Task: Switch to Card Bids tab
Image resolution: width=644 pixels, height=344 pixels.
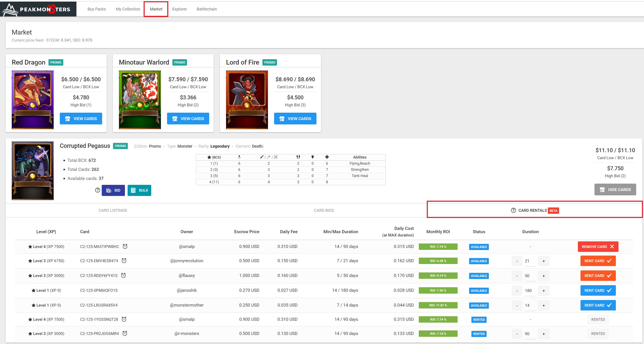Action: coord(324,210)
